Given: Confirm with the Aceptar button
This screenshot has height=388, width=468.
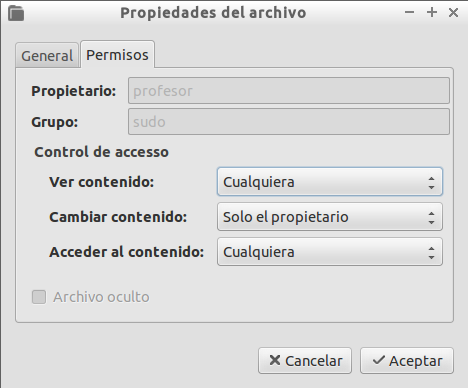Looking at the screenshot, I should tap(407, 361).
